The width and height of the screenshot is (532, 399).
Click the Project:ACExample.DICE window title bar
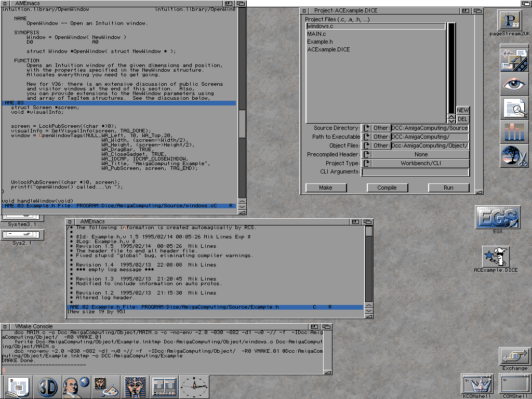pyautogui.click(x=384, y=11)
